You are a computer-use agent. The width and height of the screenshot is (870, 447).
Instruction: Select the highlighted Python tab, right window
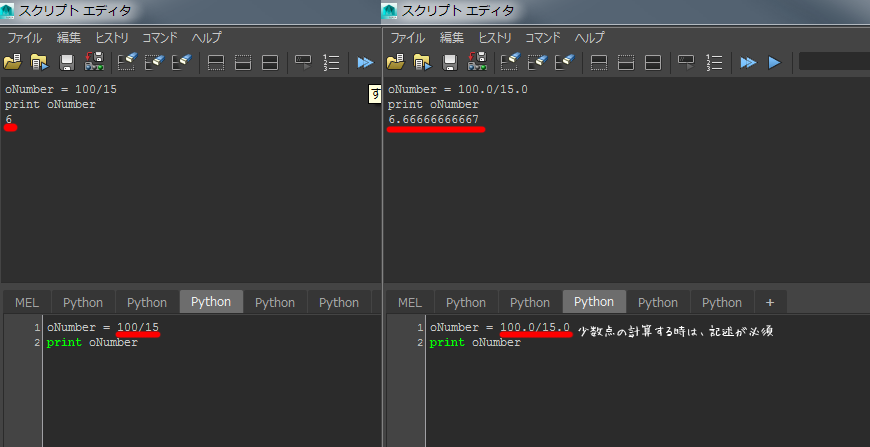pos(594,302)
